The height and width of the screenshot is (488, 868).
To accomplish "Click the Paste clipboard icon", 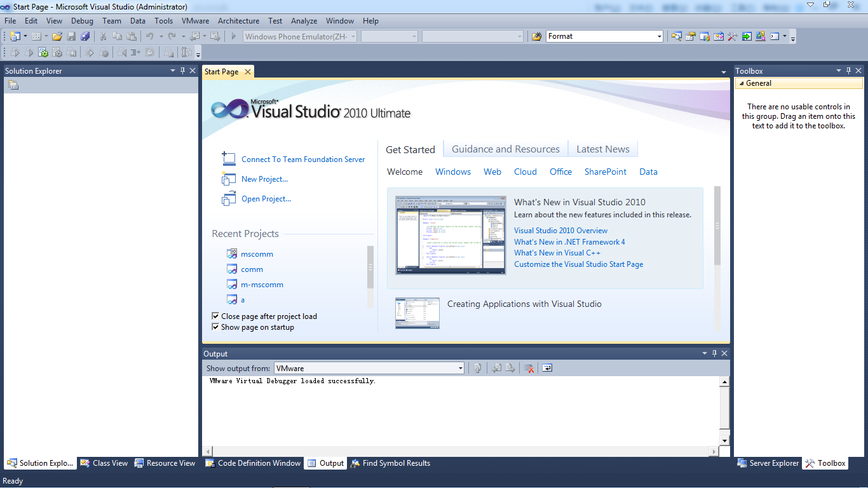I will [132, 36].
